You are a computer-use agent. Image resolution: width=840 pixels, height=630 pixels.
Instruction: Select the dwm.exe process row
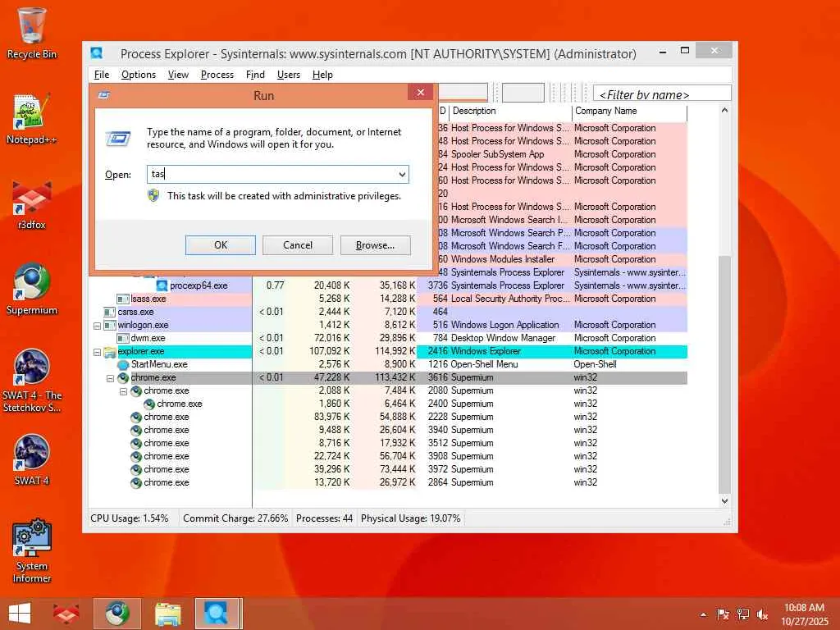click(388, 338)
